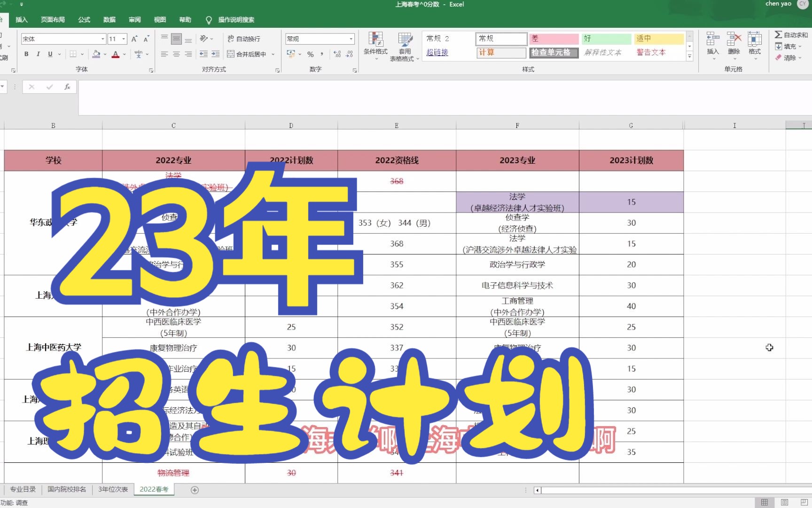Viewport: 812px width, 508px height.
Task: Expand the cell styles gallery
Action: tap(689, 56)
